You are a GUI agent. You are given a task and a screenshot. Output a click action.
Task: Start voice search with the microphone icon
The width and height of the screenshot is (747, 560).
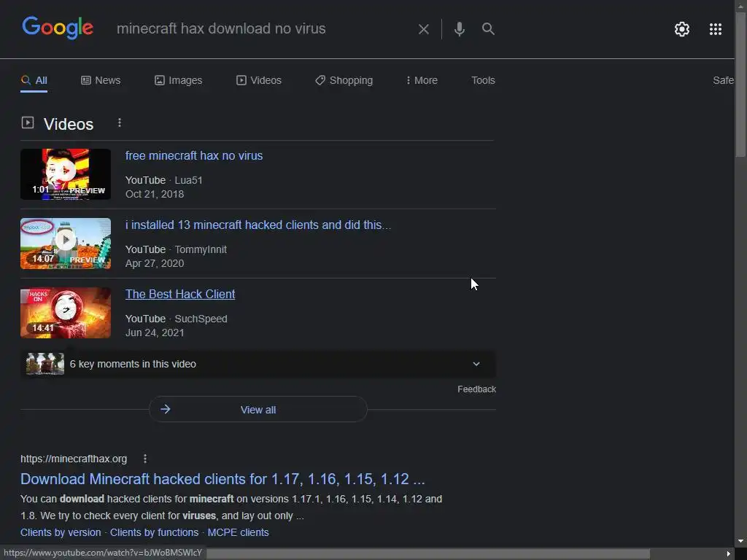pyautogui.click(x=460, y=29)
